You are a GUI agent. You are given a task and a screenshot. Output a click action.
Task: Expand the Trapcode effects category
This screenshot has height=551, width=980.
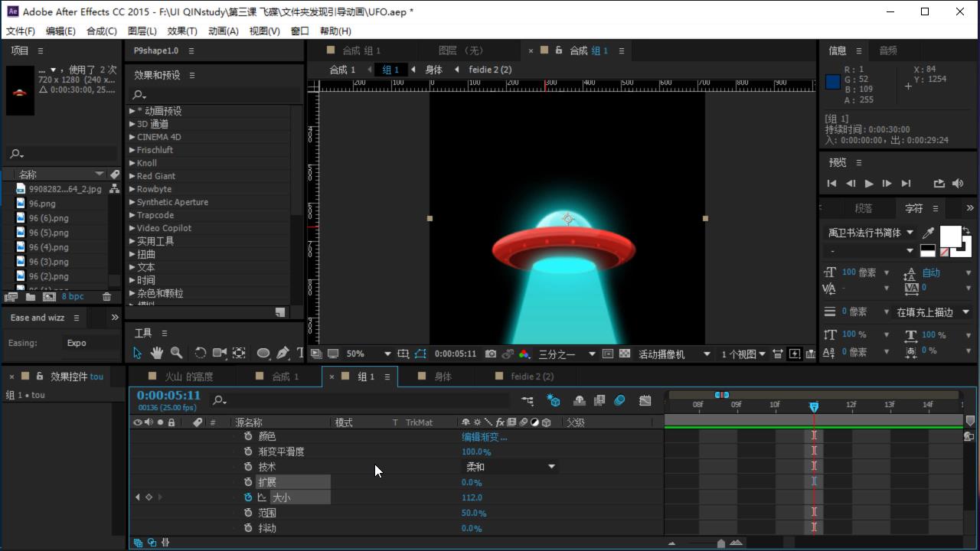pos(132,215)
